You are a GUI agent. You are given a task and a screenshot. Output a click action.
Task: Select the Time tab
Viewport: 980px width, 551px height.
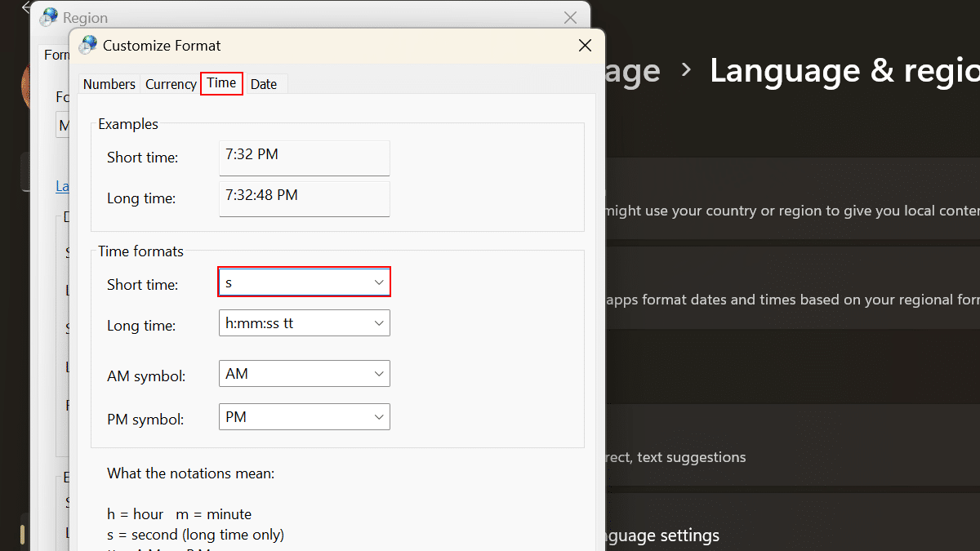(221, 83)
